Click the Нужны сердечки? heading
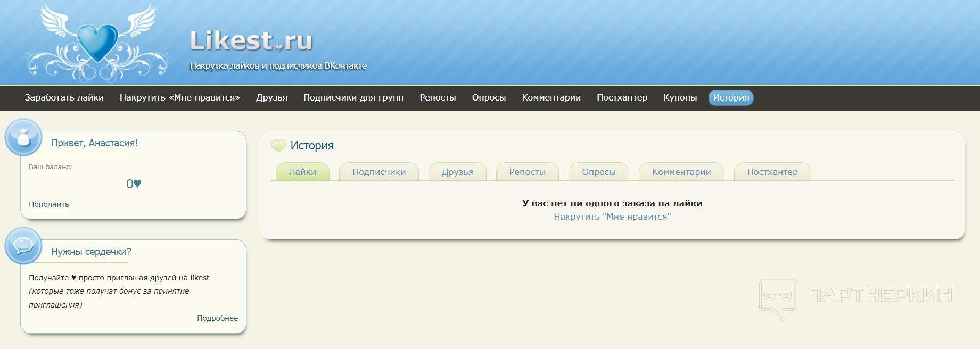 click(x=91, y=252)
